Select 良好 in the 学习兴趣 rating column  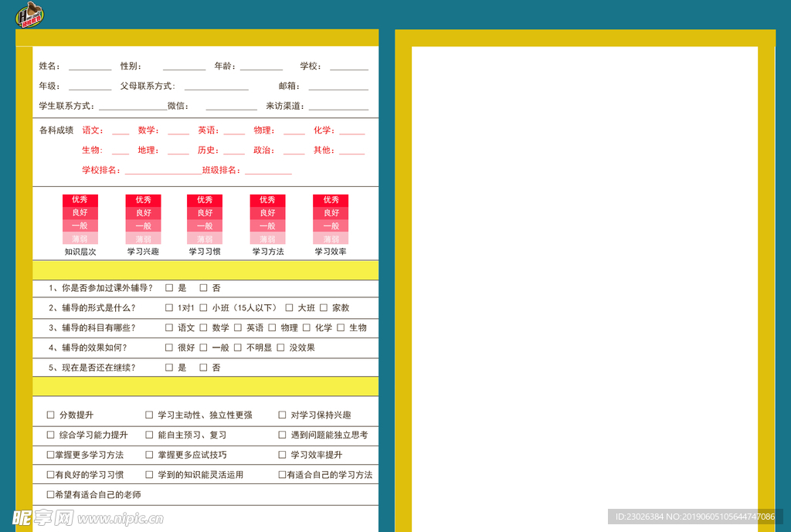coord(143,212)
